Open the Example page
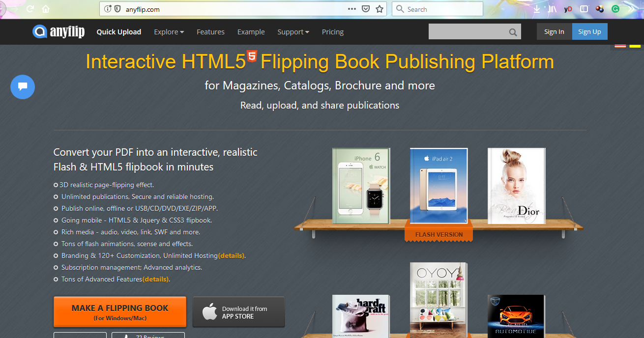 [251, 32]
